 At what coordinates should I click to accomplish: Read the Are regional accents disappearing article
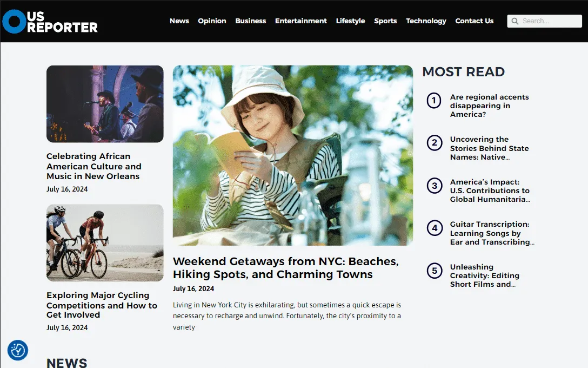pyautogui.click(x=489, y=106)
